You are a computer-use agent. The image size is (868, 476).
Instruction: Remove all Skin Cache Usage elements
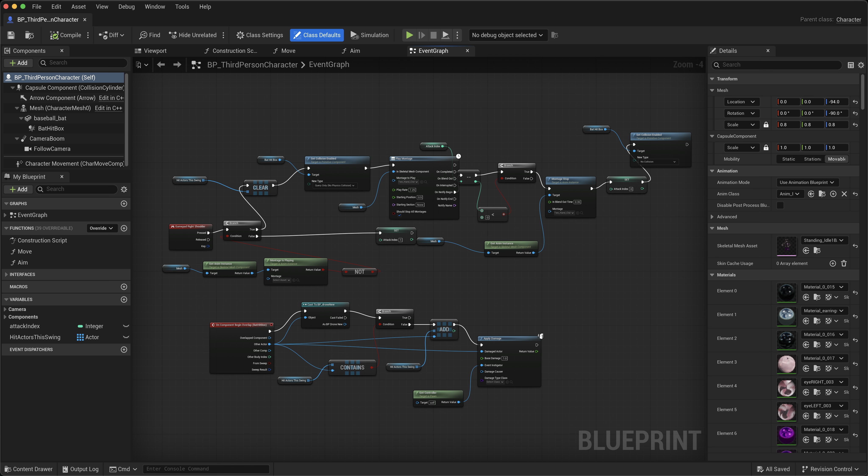tap(844, 263)
